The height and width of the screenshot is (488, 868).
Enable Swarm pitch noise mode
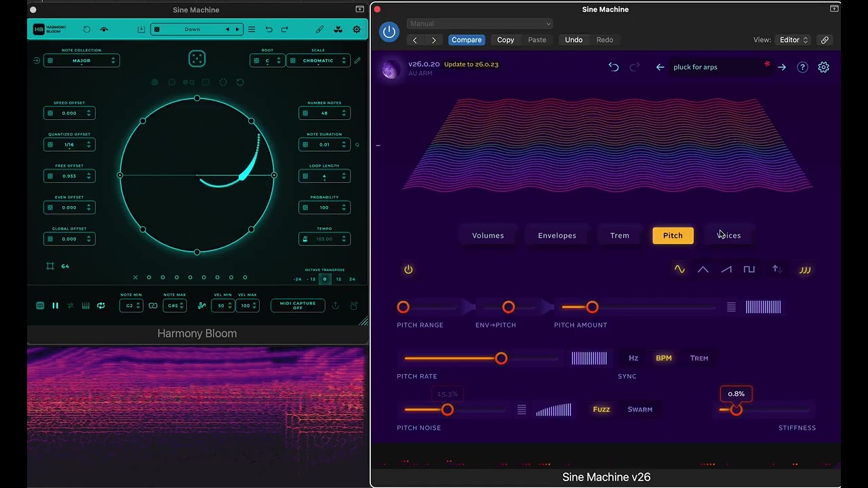pyautogui.click(x=640, y=409)
